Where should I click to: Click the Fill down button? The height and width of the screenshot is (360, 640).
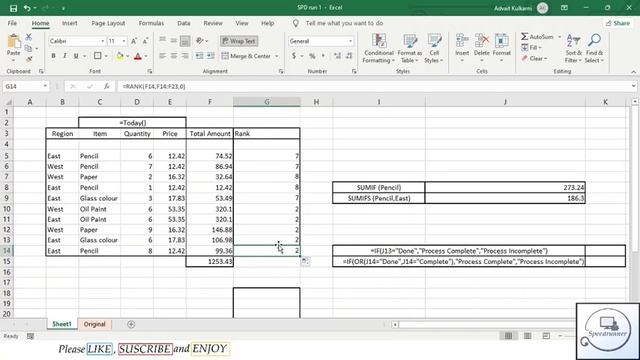pos(531,48)
